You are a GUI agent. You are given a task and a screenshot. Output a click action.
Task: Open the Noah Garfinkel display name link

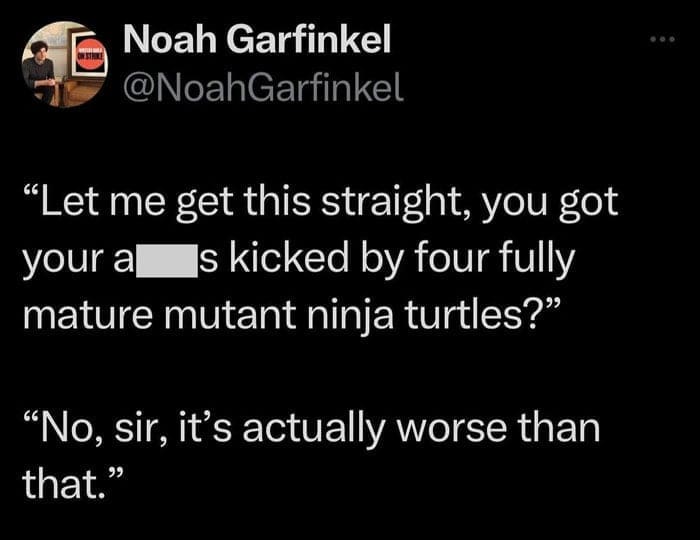pos(260,40)
